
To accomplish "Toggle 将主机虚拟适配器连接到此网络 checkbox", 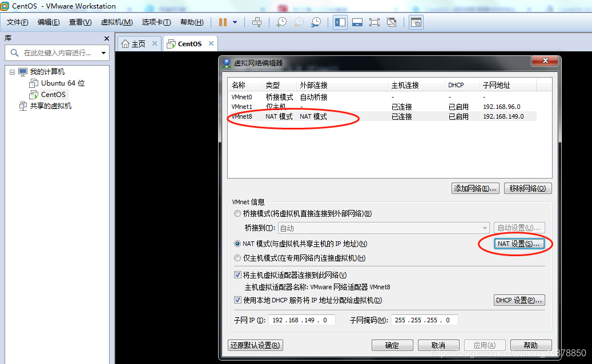I will coord(238,275).
